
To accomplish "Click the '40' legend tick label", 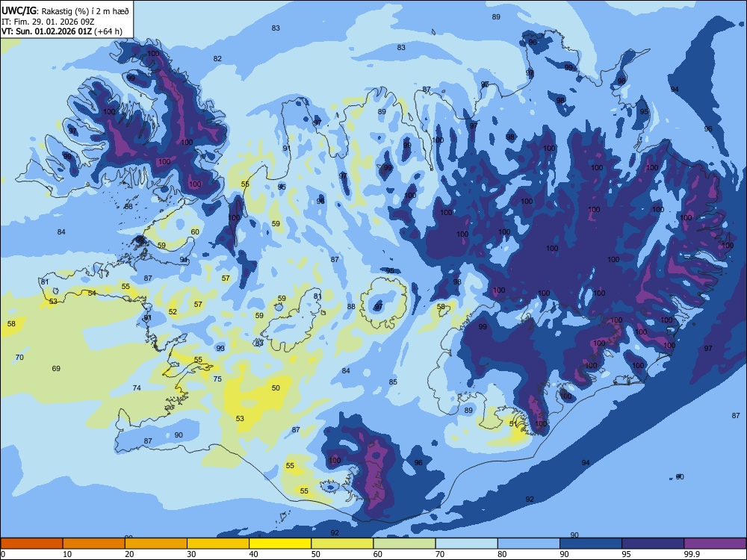I will (253, 554).
